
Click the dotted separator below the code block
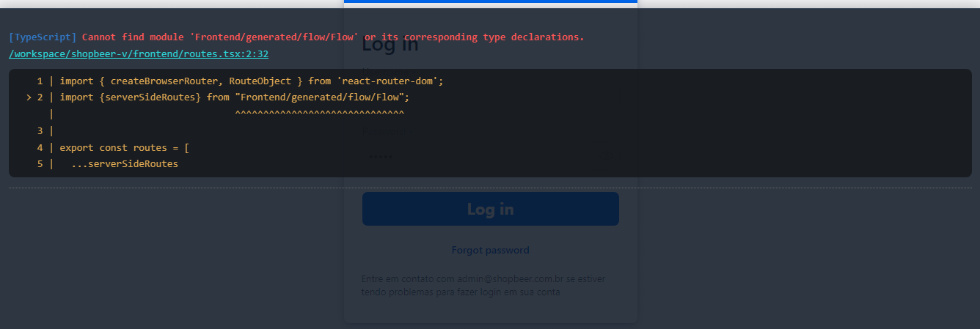(x=490, y=188)
